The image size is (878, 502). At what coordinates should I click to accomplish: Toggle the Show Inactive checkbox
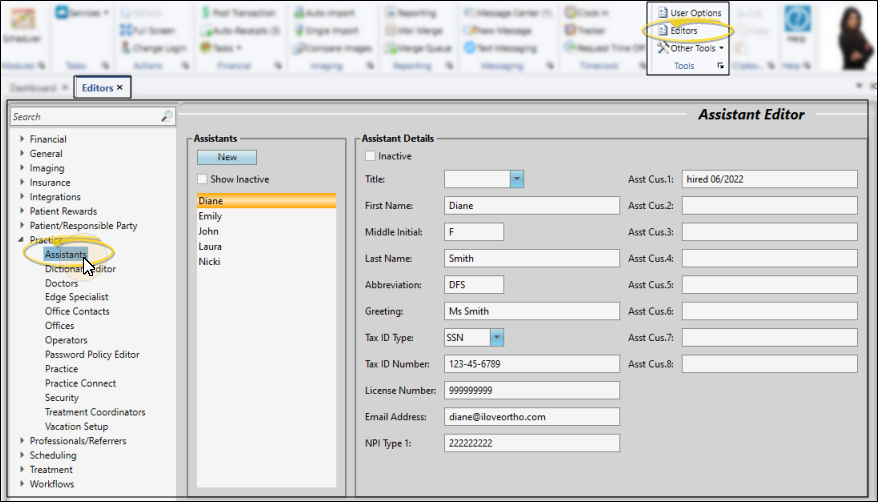[202, 179]
